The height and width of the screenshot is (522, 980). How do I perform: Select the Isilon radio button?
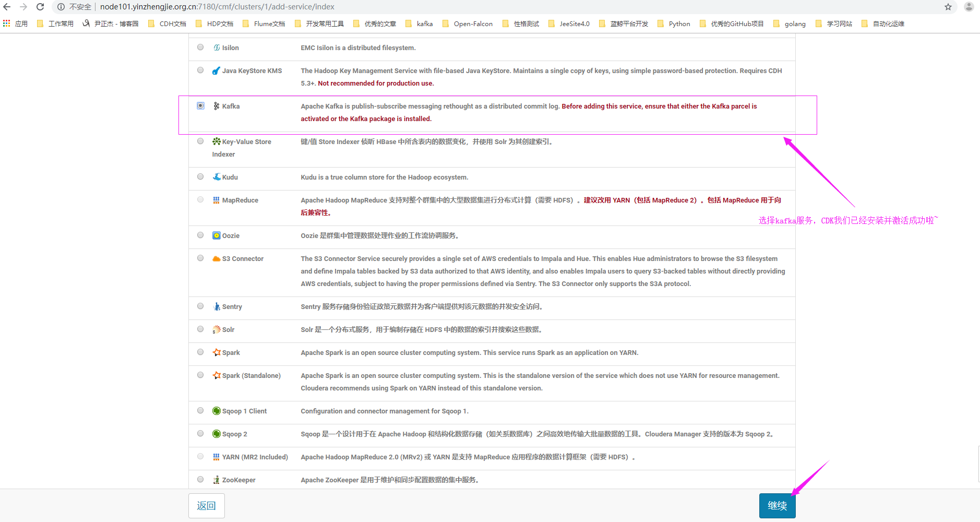[200, 47]
